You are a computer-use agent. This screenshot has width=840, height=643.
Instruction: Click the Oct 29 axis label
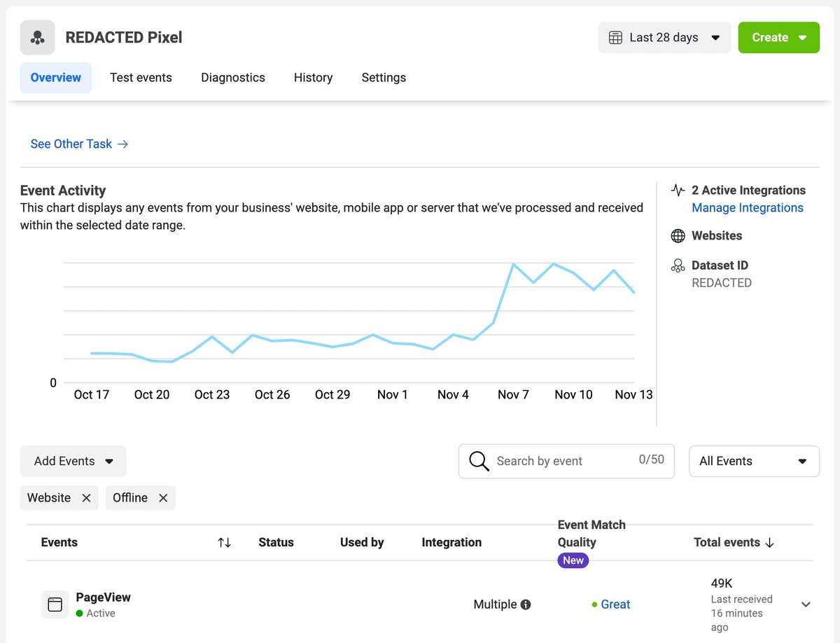click(332, 395)
